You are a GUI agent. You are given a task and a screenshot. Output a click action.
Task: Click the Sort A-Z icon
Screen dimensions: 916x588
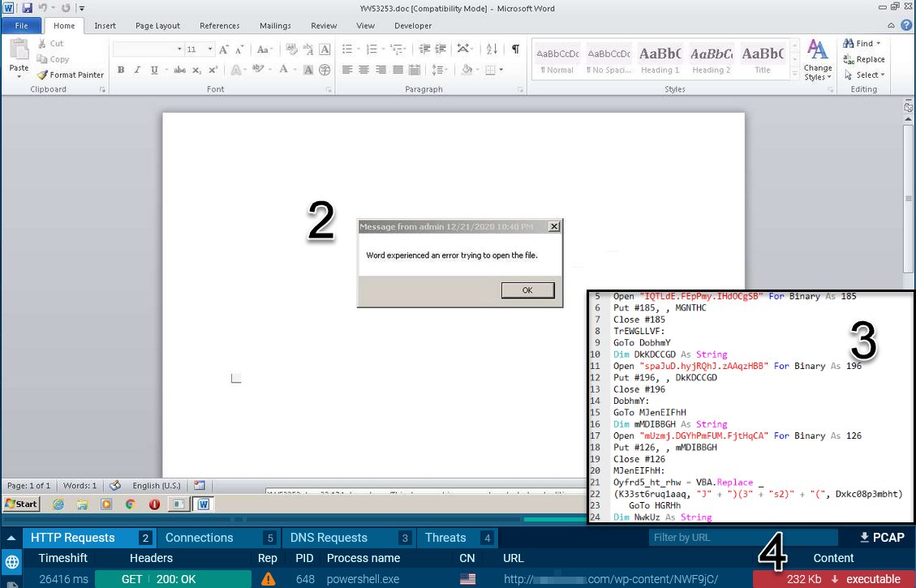(x=492, y=49)
